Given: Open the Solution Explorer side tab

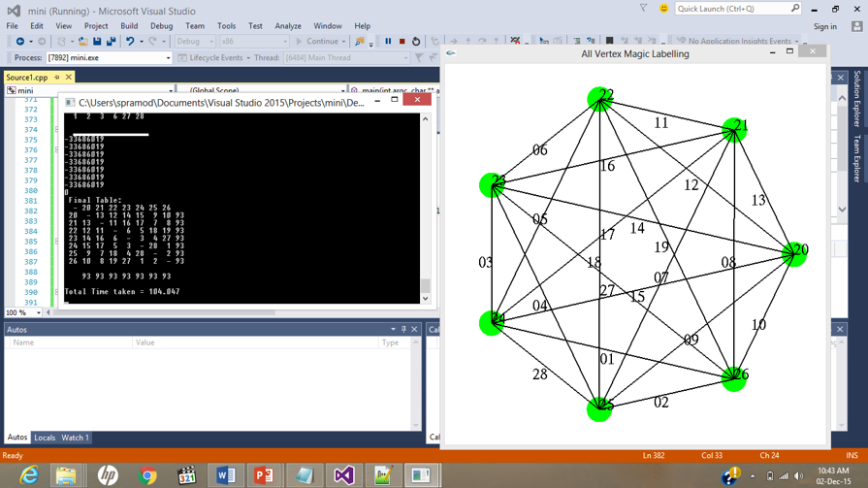Looking at the screenshot, I should pyautogui.click(x=857, y=99).
